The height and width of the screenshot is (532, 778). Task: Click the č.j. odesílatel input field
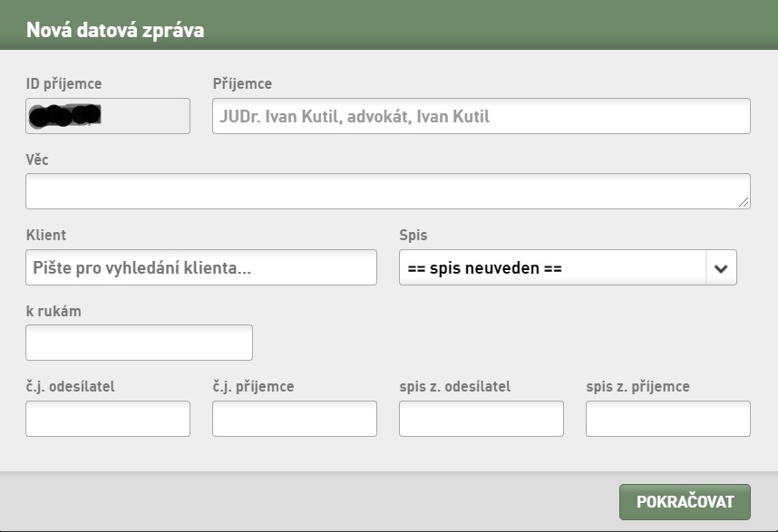tap(108, 419)
